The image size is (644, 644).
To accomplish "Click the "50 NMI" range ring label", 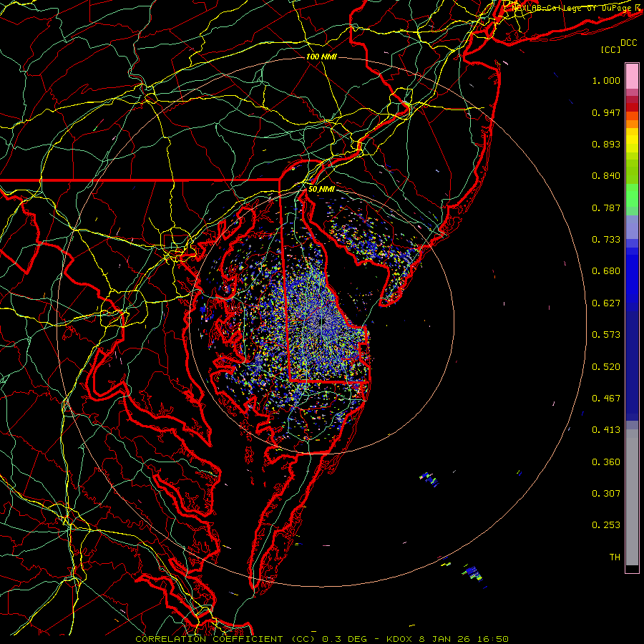I will pyautogui.click(x=321, y=189).
